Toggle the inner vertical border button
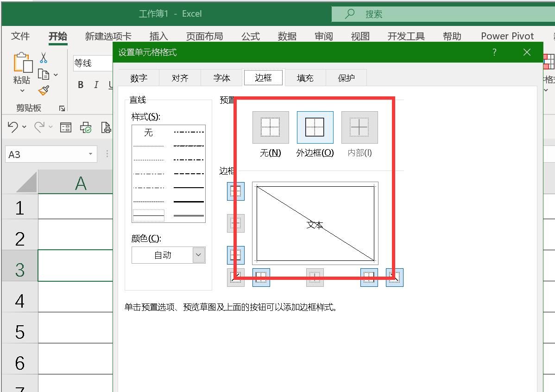555x392 pixels. [315, 277]
